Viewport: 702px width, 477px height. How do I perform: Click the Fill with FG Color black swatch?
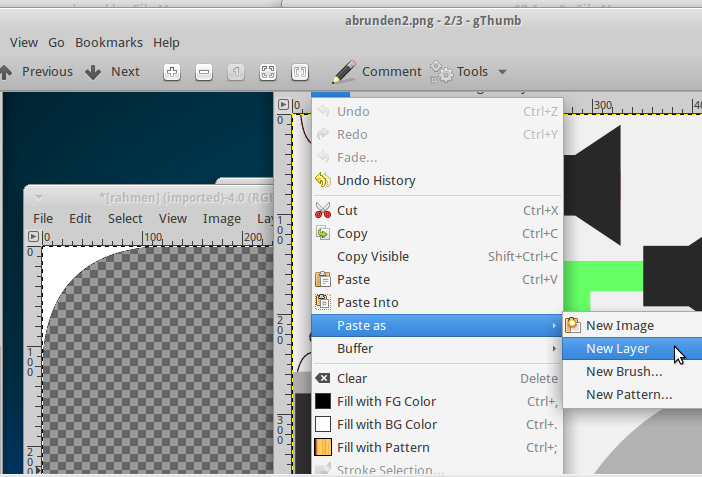(x=323, y=401)
